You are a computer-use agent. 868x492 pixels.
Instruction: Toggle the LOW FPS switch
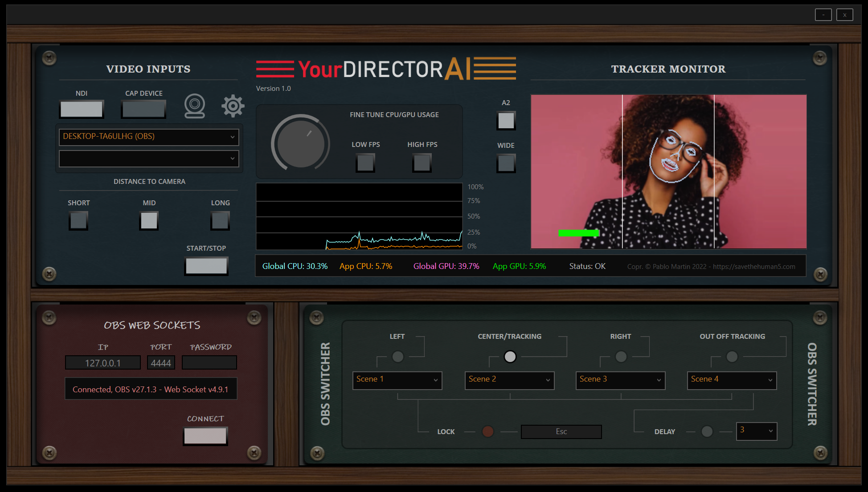click(365, 163)
